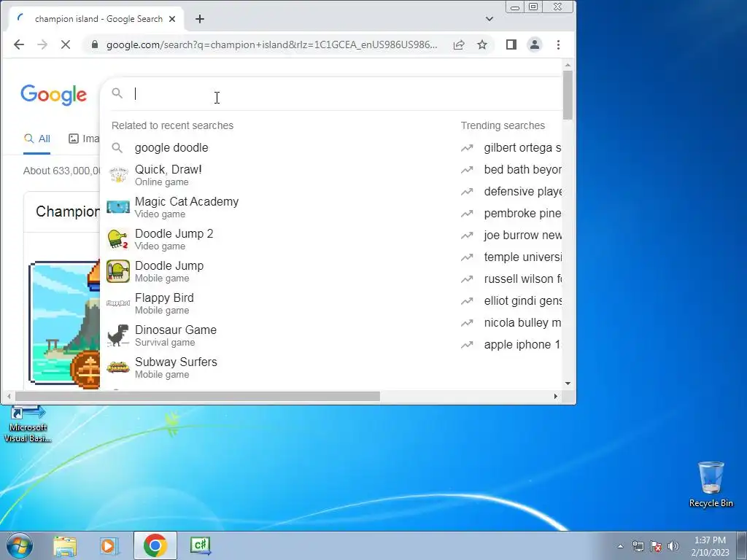Open a new tab with plus button

coord(200,19)
